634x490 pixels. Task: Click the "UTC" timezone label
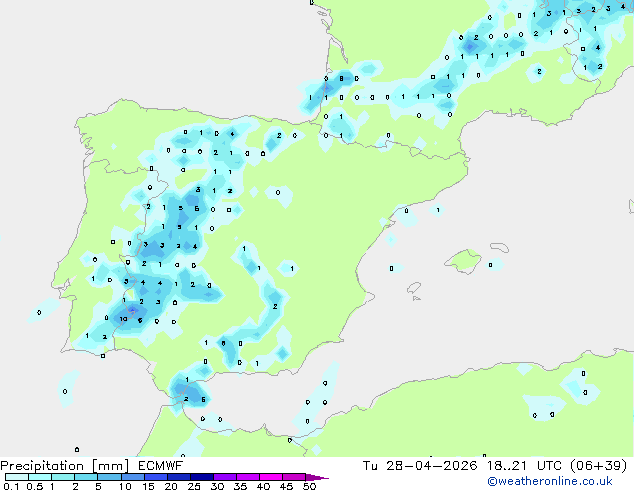coord(549,466)
